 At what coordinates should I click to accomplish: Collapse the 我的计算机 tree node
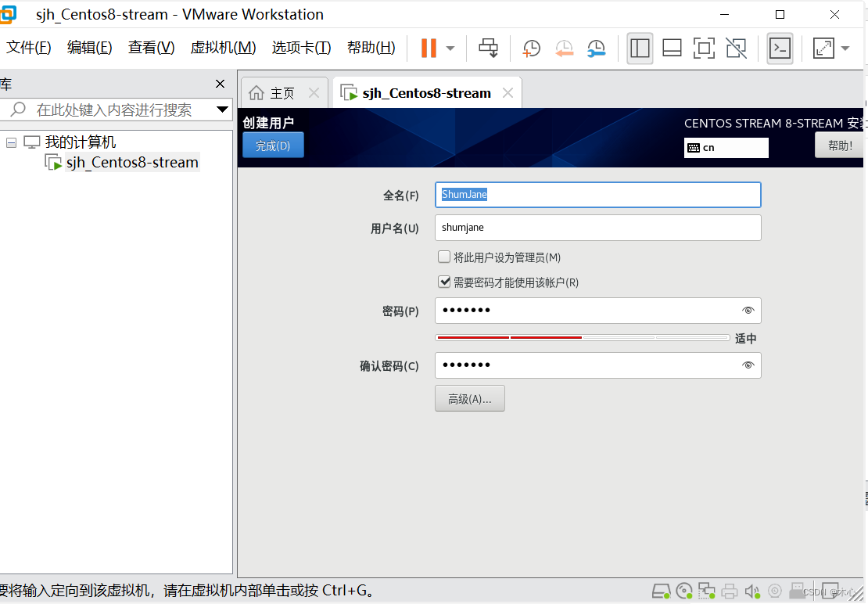(x=11, y=143)
